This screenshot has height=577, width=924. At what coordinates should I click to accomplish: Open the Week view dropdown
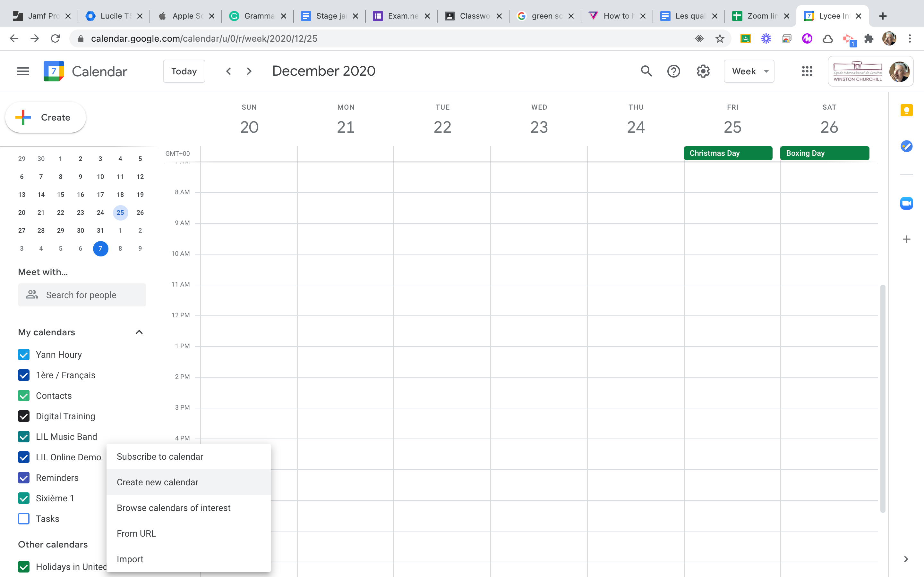(749, 71)
